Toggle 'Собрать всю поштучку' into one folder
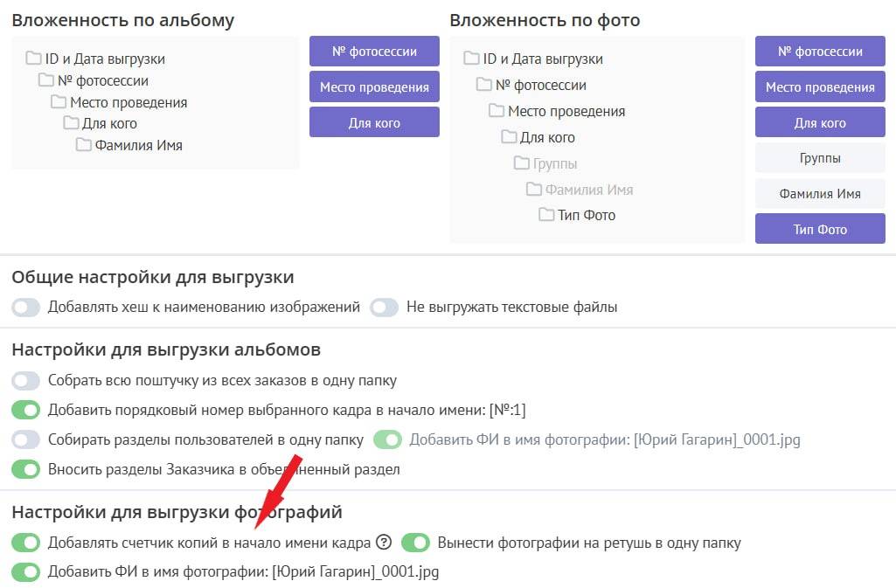Screen dimensions: 896x588 pyautogui.click(x=26, y=381)
